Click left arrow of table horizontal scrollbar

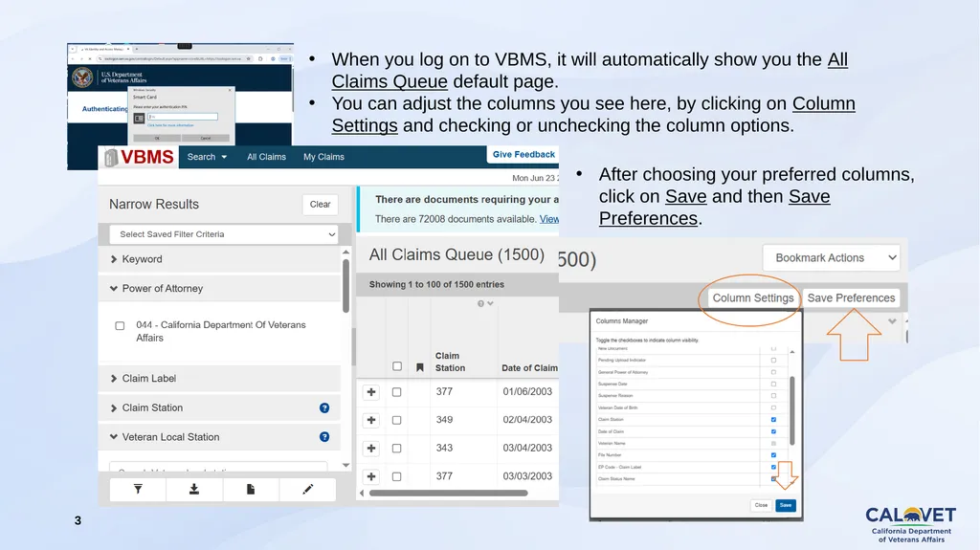click(362, 494)
